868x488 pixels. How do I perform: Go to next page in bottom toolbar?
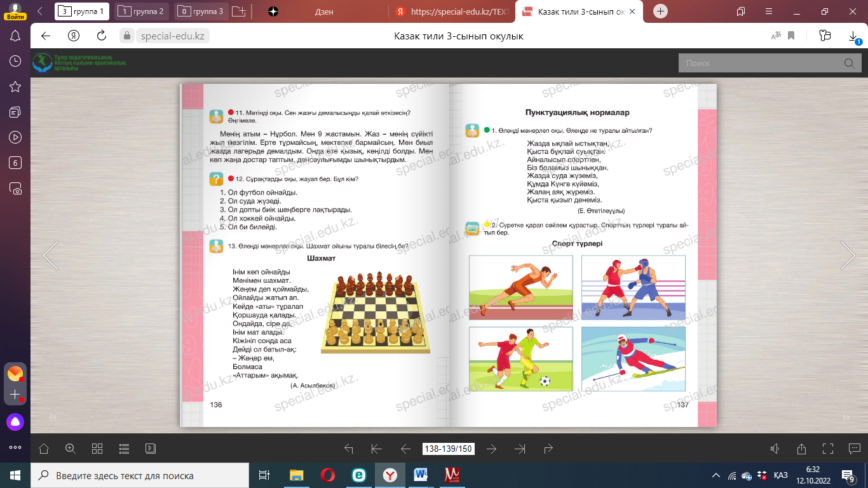pyautogui.click(x=491, y=449)
